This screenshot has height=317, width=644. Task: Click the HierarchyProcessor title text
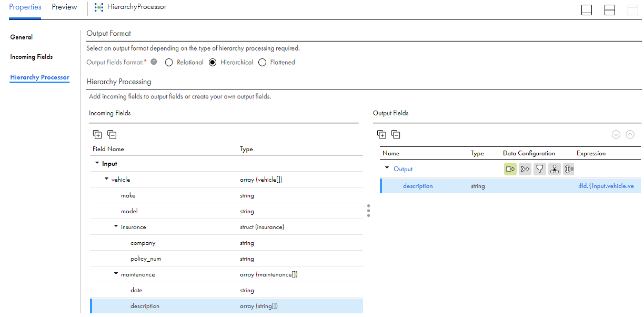pyautogui.click(x=137, y=7)
